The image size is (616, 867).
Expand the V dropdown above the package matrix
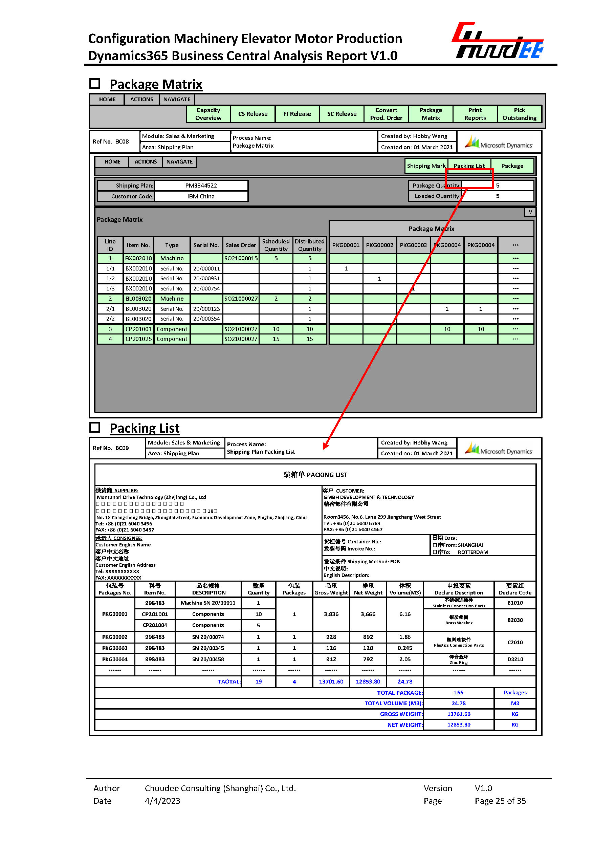coord(530,212)
